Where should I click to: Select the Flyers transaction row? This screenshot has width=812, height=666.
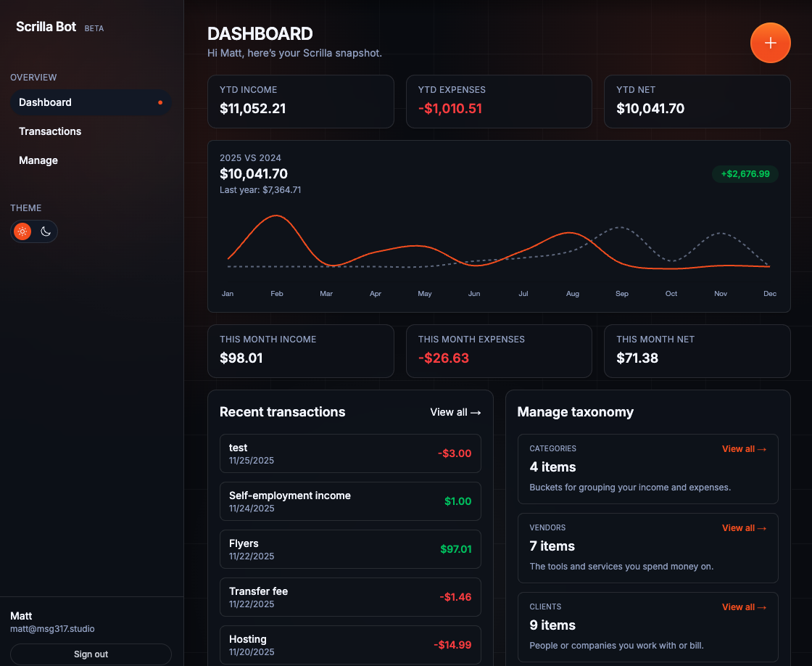point(350,549)
